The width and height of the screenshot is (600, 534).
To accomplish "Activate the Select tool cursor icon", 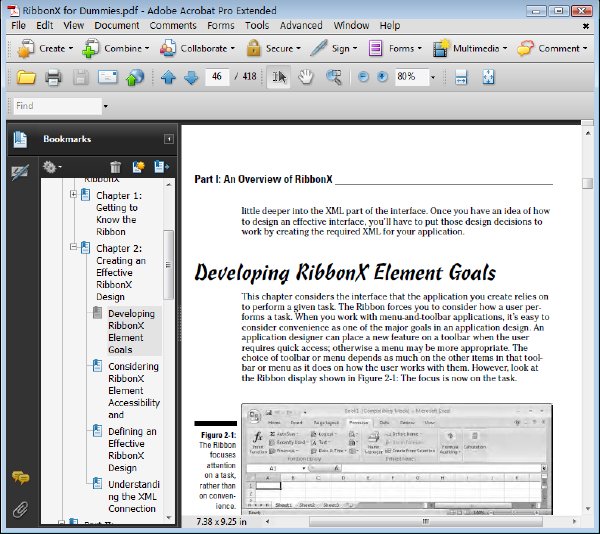I will (279, 77).
